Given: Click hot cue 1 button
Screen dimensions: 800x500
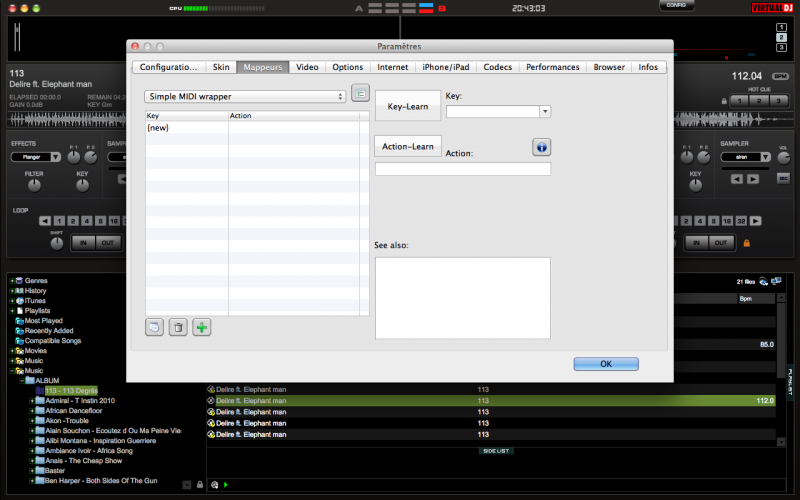Looking at the screenshot, I should click(739, 101).
